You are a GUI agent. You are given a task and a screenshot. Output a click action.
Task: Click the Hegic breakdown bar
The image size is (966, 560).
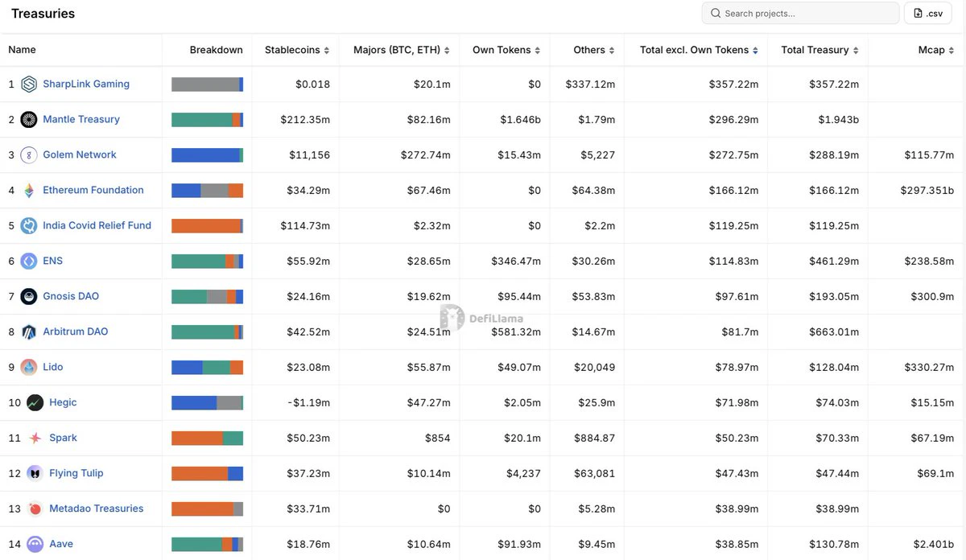click(x=207, y=402)
